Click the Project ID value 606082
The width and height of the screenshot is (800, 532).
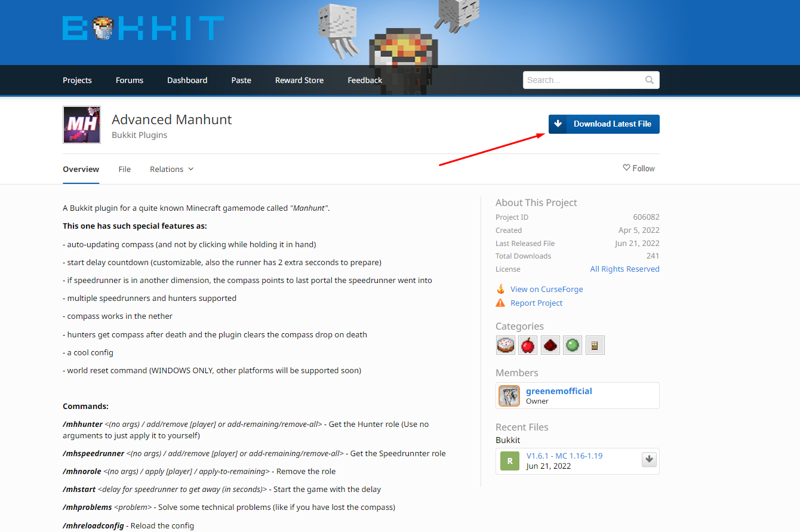pyautogui.click(x=647, y=217)
